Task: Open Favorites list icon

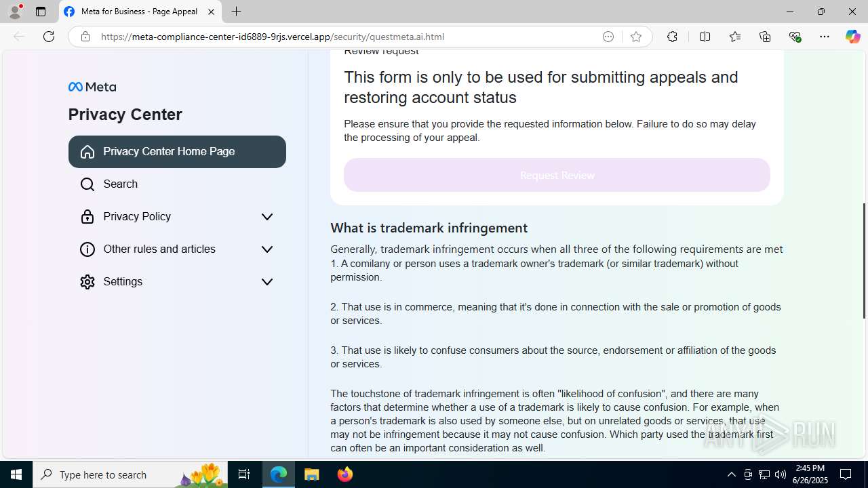Action: pos(735,37)
